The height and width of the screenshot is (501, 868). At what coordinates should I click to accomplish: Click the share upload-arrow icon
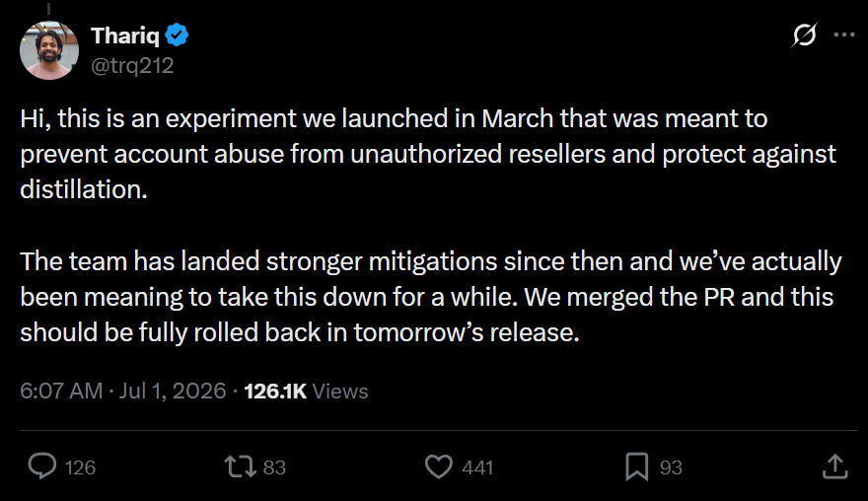pos(835,466)
